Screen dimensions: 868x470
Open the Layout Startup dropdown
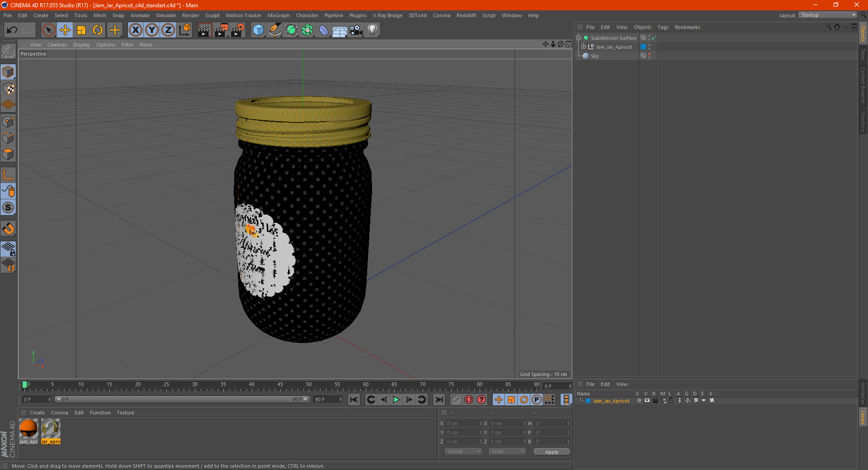coord(828,15)
